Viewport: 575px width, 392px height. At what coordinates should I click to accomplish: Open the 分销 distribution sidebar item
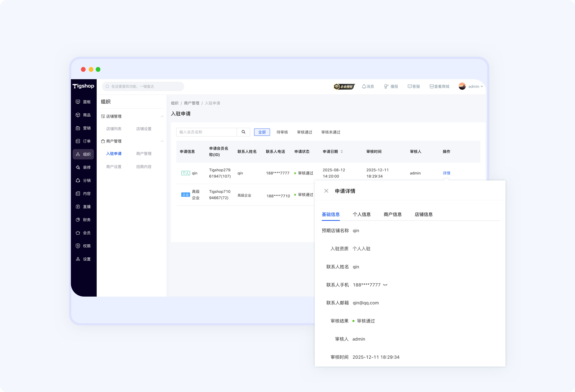(83, 180)
